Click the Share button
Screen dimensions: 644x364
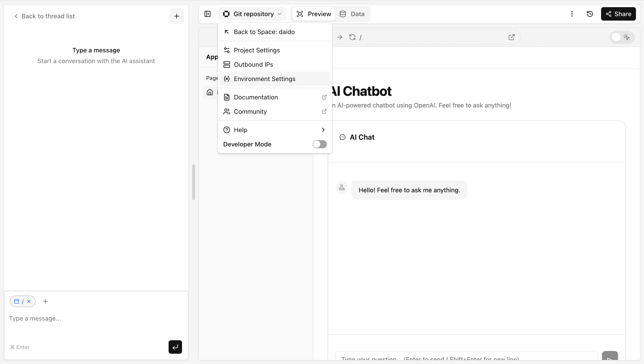pyautogui.click(x=618, y=14)
